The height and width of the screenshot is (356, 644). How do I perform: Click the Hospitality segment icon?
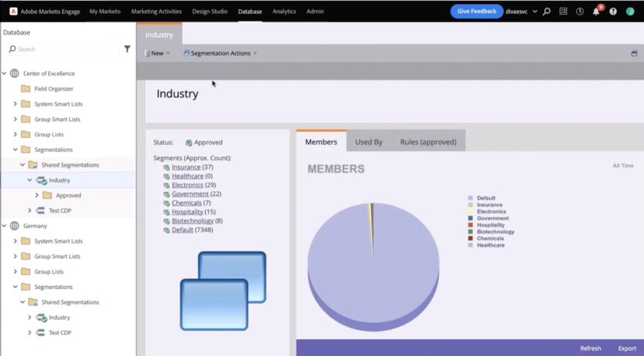point(166,212)
